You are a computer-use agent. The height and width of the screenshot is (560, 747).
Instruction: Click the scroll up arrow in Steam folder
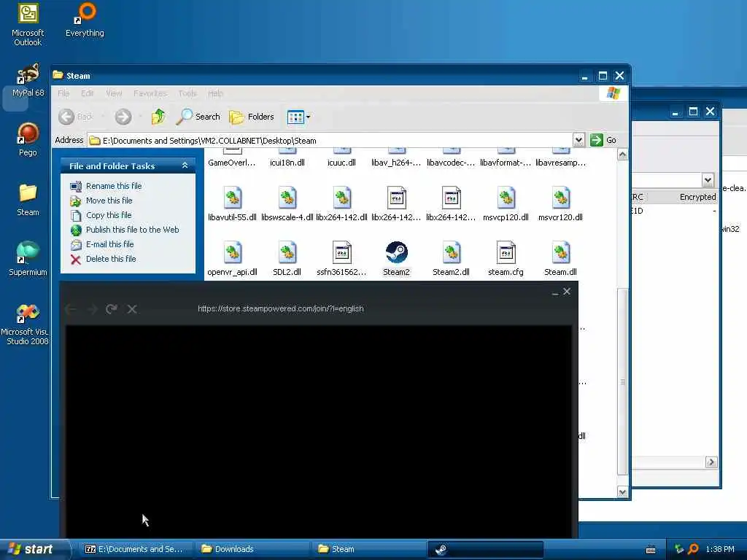(622, 155)
